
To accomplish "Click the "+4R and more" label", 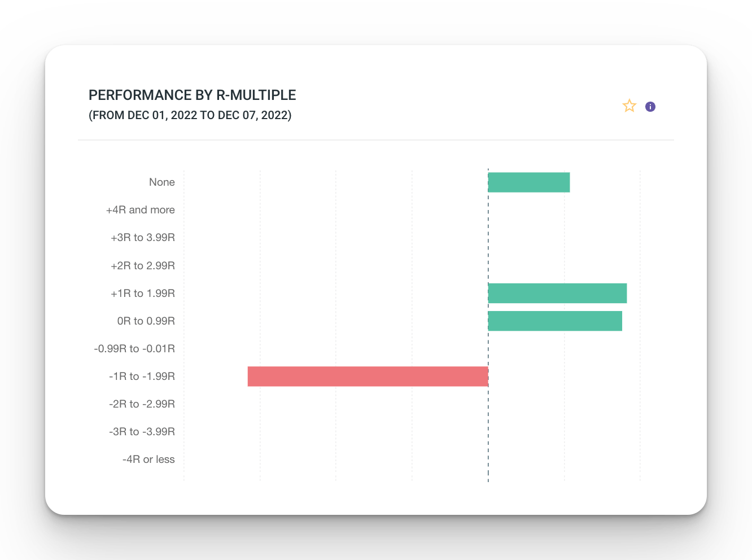I will click(x=140, y=210).
